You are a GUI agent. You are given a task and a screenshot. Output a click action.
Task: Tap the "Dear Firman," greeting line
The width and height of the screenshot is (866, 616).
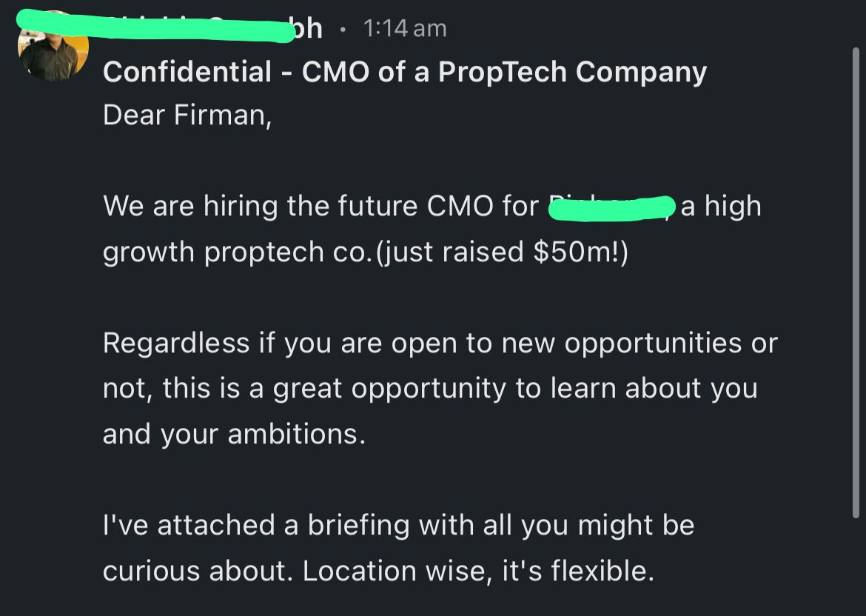[x=187, y=115]
